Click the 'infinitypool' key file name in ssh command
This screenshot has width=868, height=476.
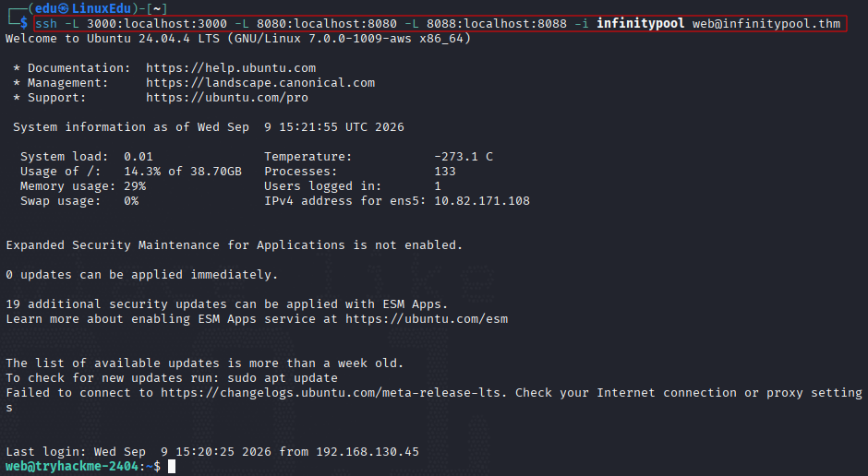(641, 24)
